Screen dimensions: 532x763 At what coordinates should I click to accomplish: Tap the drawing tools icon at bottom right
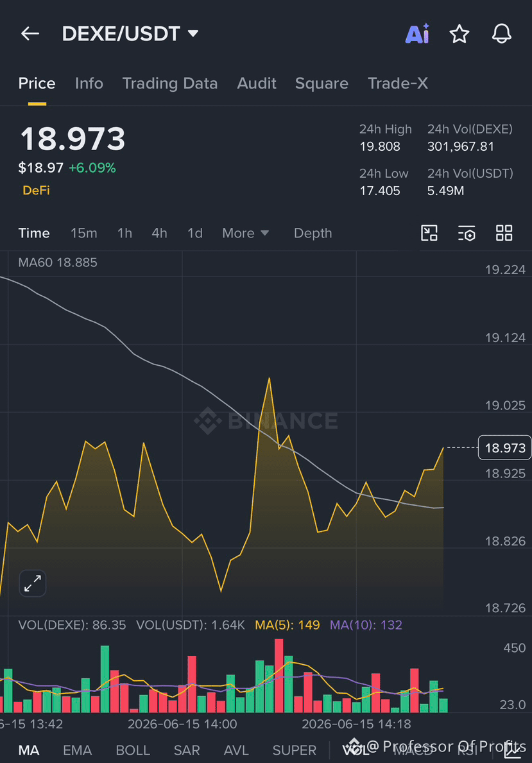pos(512,750)
